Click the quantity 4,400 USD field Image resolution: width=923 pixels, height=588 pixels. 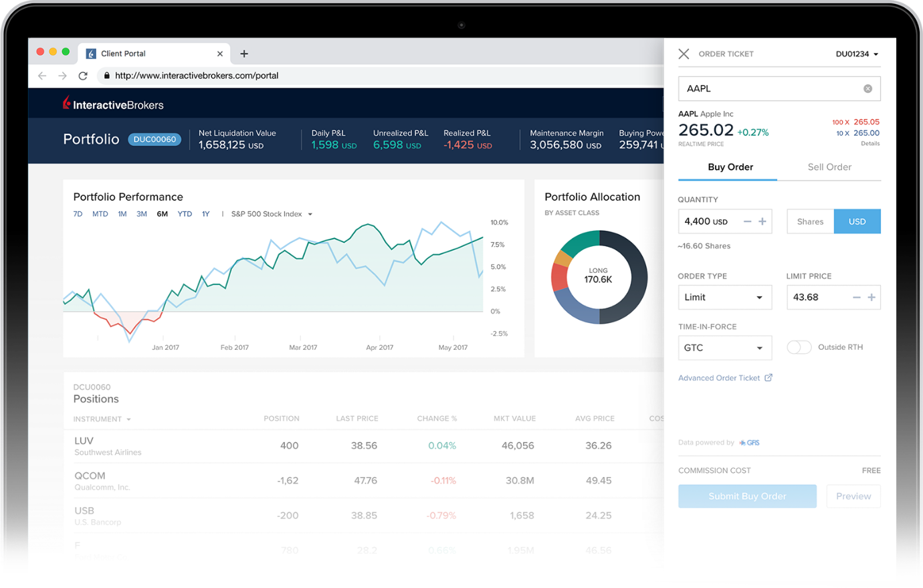coord(725,221)
